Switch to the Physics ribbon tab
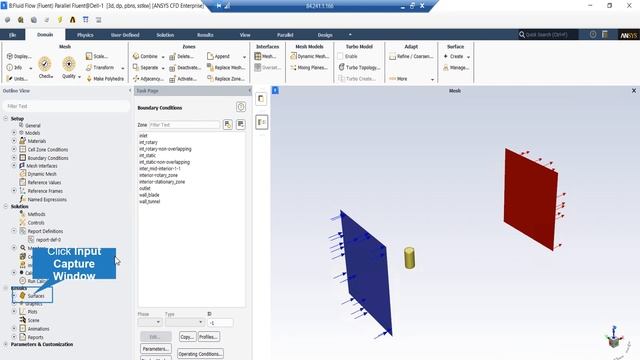This screenshot has height=360, width=640. pyautogui.click(x=85, y=35)
